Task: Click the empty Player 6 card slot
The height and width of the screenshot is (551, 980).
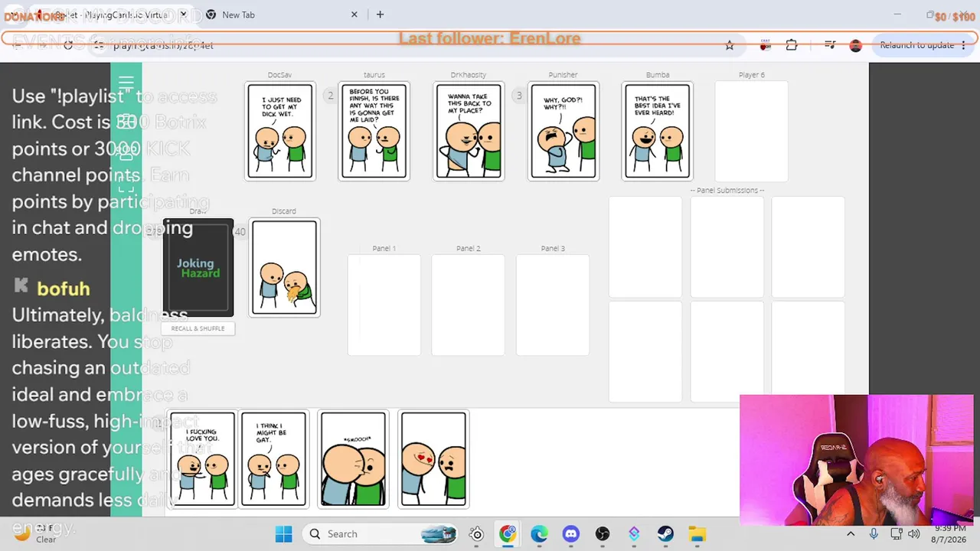Action: click(x=751, y=131)
